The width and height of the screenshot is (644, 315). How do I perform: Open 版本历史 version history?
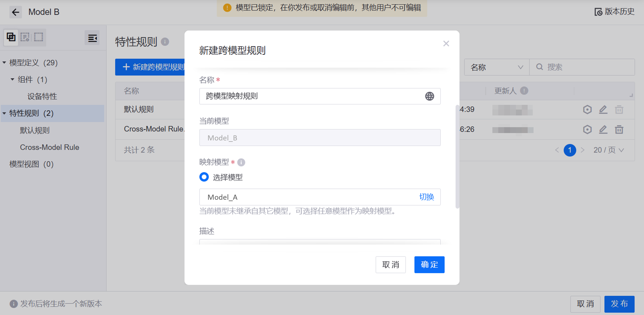pyautogui.click(x=615, y=12)
